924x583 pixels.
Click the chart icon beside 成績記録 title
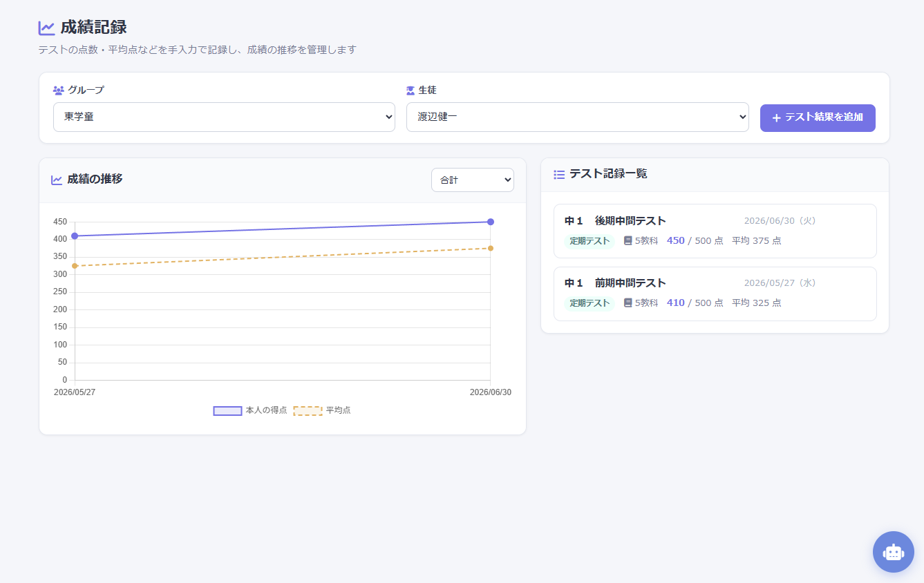(46, 28)
